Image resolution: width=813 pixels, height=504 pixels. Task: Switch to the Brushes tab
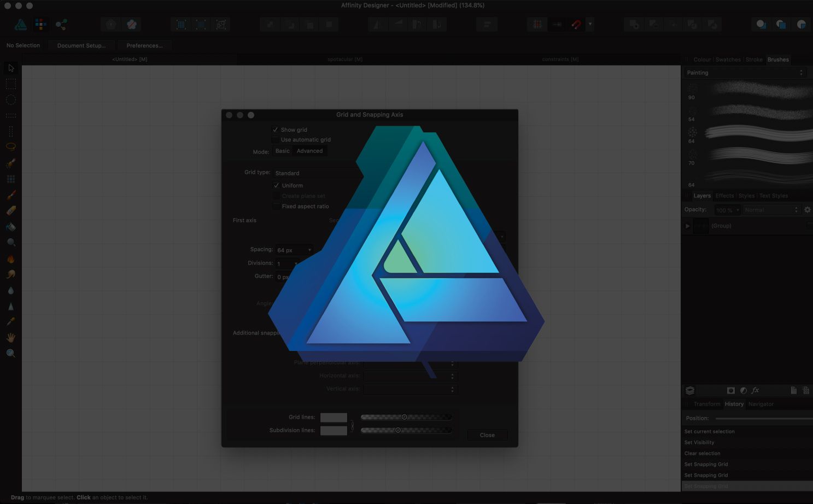(x=778, y=60)
